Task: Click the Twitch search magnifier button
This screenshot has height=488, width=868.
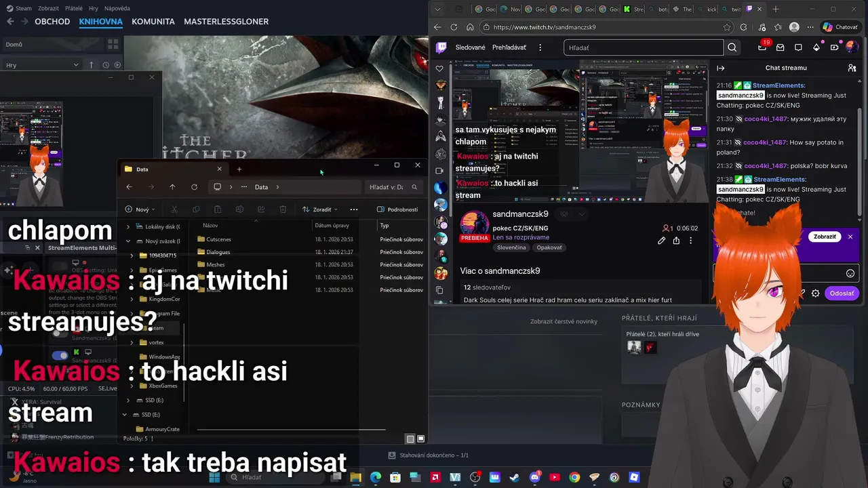Action: coord(732,47)
